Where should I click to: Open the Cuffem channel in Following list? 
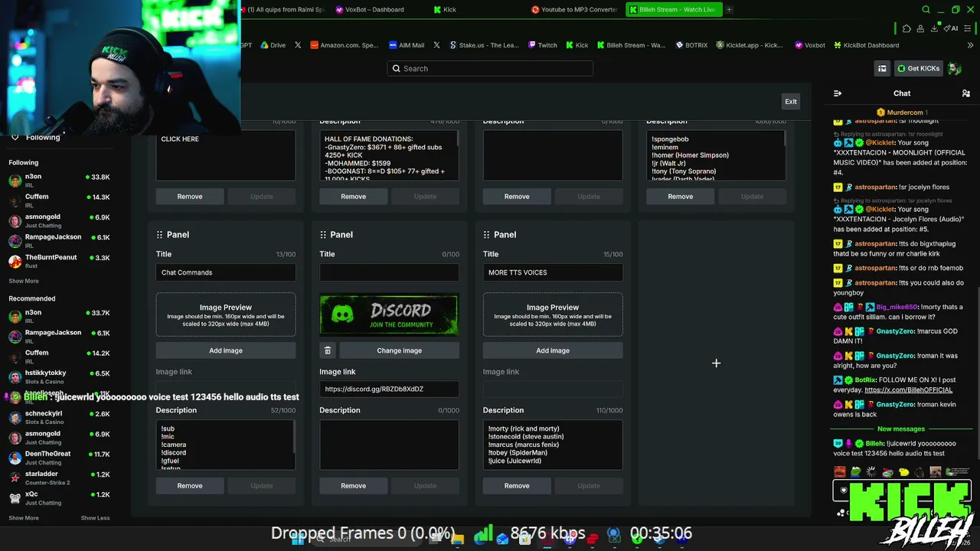pyautogui.click(x=58, y=201)
